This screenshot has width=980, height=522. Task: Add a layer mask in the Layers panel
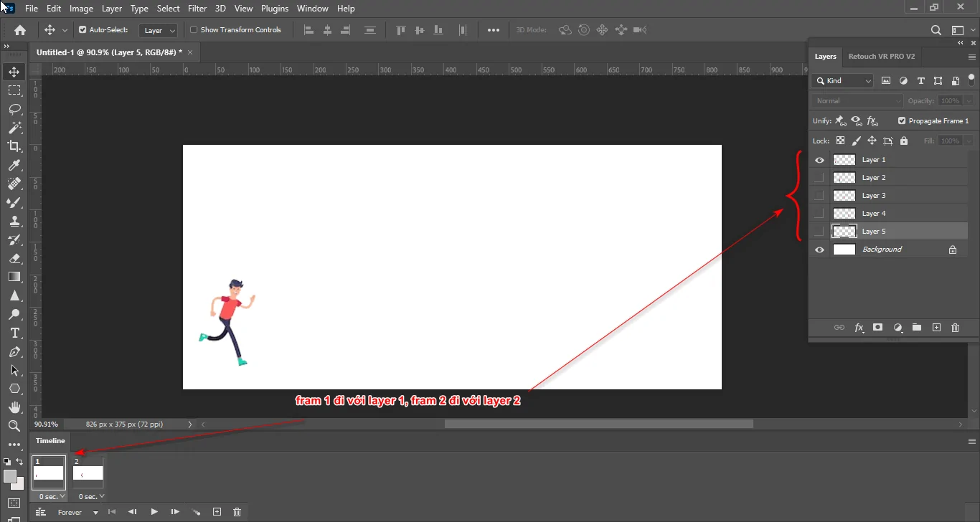877,328
